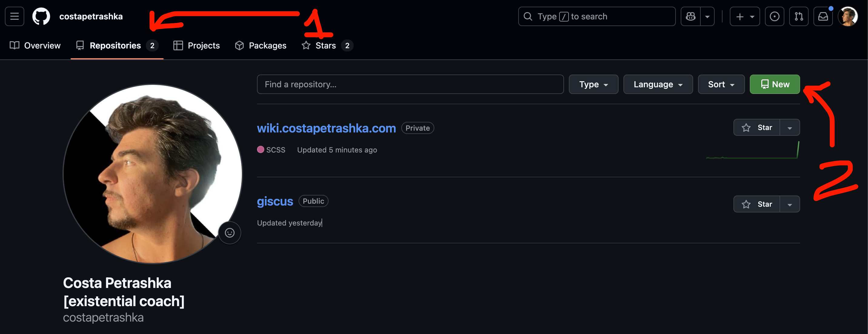The width and height of the screenshot is (868, 334).
Task: Open the hamburger navigation menu
Action: [15, 16]
